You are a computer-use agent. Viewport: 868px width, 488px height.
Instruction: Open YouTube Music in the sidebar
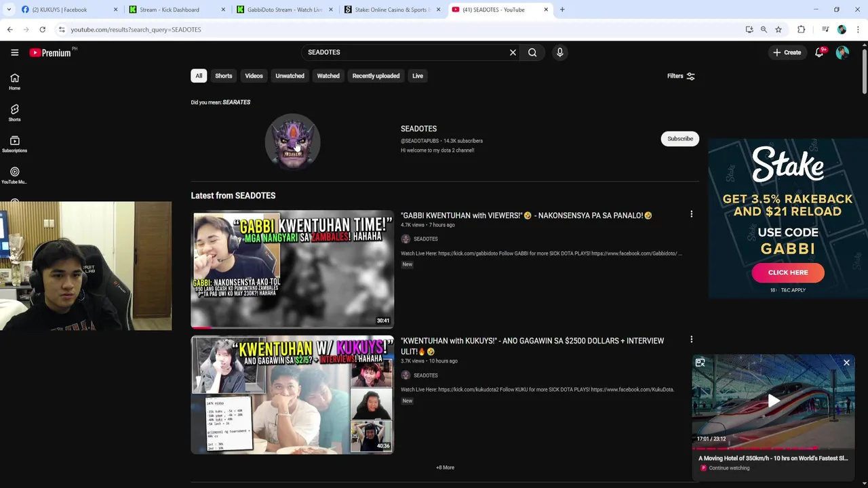pyautogui.click(x=14, y=176)
